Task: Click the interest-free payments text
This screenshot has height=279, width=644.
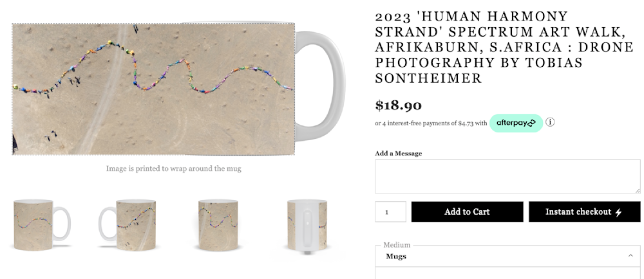Action: (x=431, y=123)
